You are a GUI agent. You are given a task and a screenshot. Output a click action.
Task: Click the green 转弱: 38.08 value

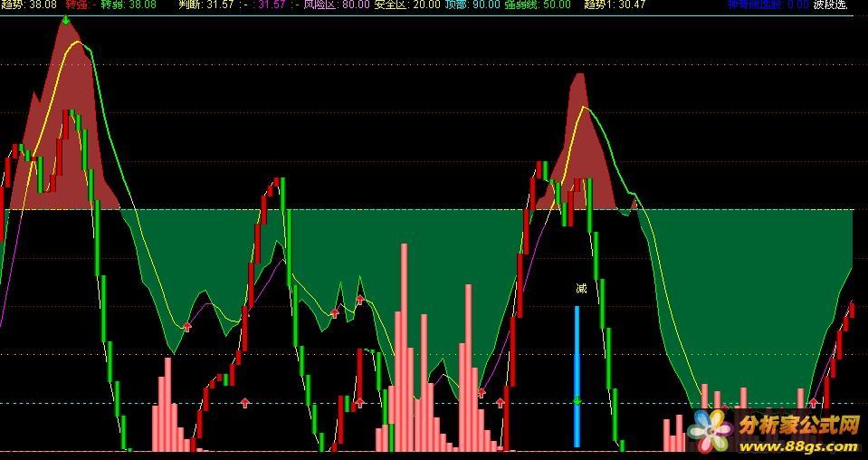coord(129,5)
